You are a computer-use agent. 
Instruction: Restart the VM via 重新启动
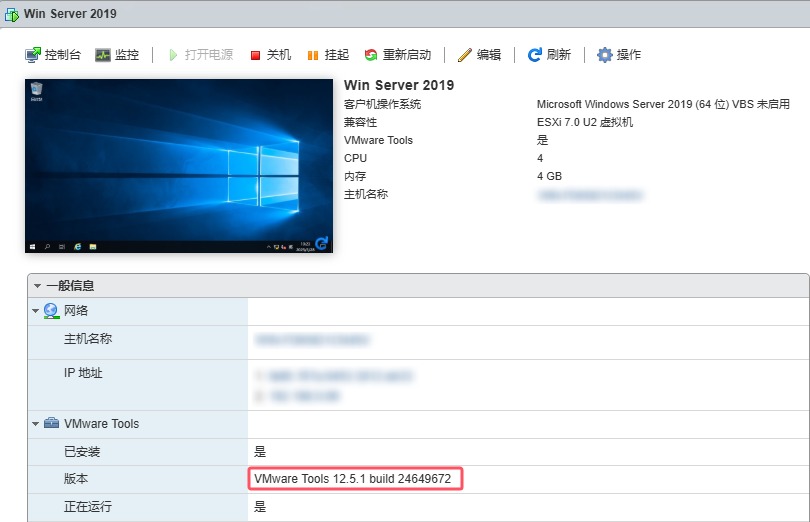pyautogui.click(x=371, y=55)
